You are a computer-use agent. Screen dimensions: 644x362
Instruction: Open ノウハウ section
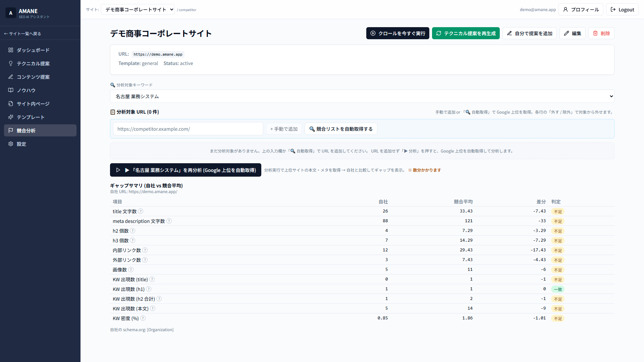click(40, 90)
